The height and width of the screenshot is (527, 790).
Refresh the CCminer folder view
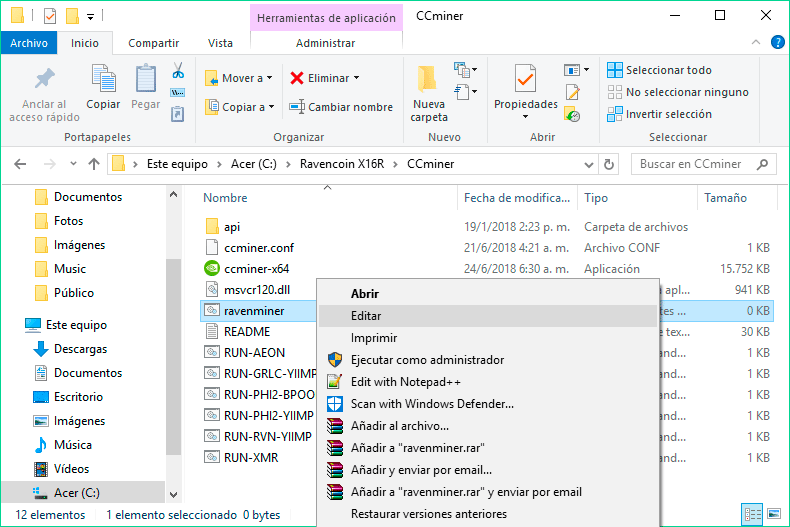609,164
